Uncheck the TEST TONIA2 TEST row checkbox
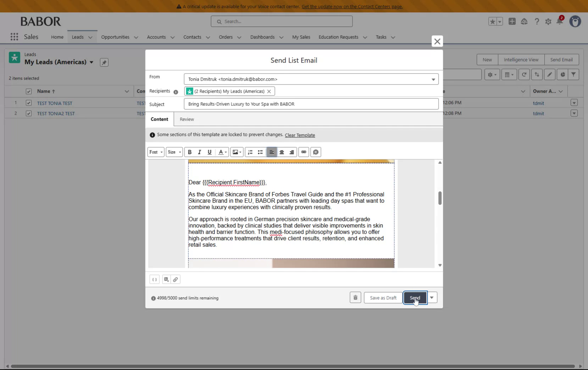Image resolution: width=588 pixels, height=370 pixels. [x=28, y=113]
